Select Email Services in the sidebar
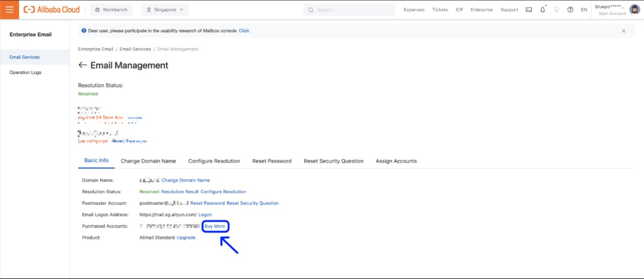Image resolution: width=644 pixels, height=279 pixels. [35, 57]
